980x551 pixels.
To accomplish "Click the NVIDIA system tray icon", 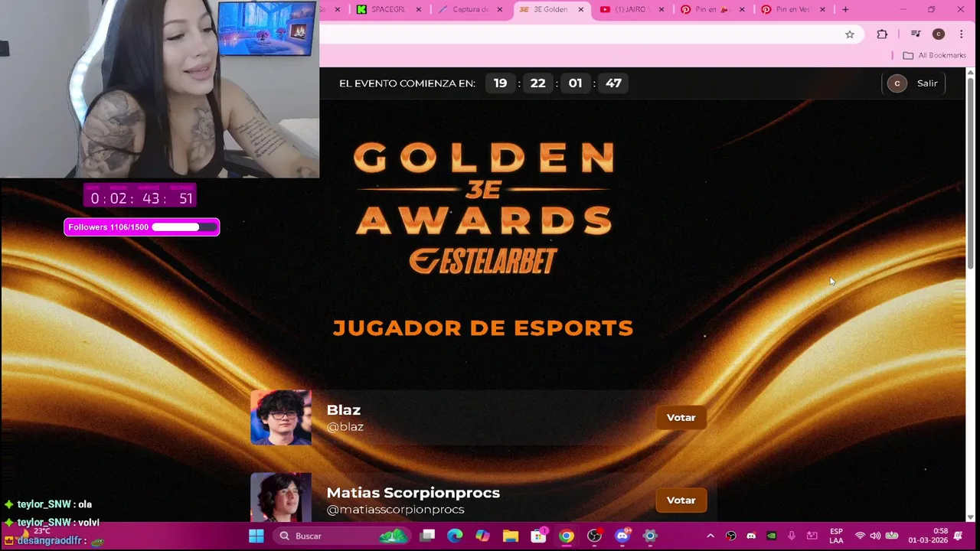I will [772, 536].
